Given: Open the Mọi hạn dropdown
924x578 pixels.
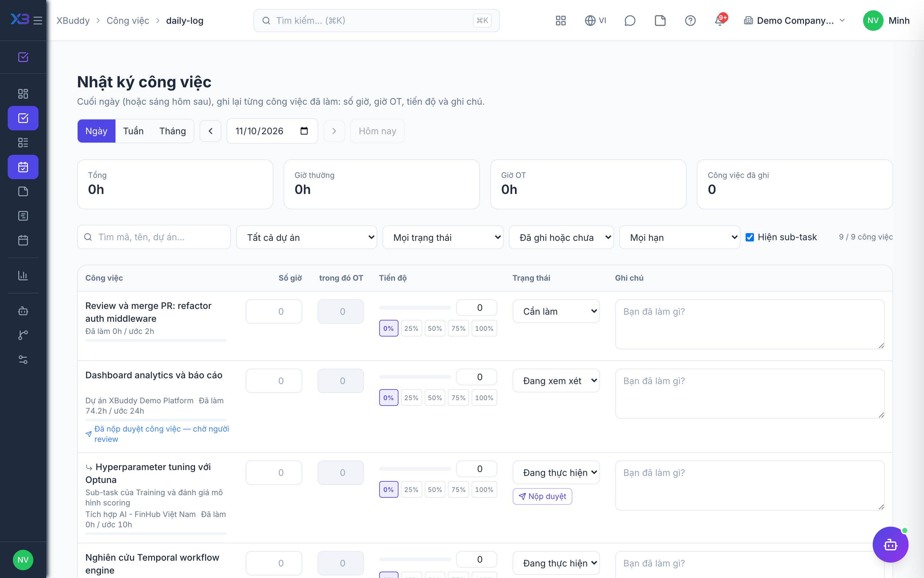Looking at the screenshot, I should pos(680,237).
